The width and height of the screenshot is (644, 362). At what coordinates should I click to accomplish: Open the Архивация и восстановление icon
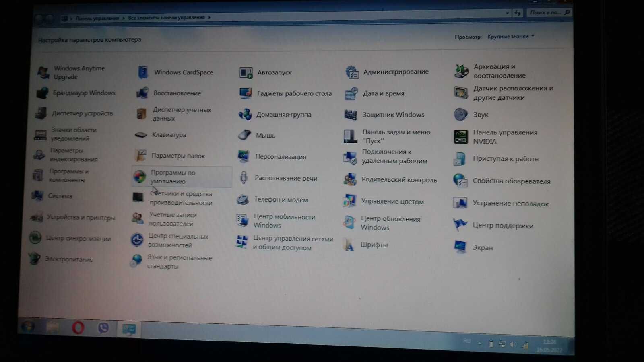[x=461, y=71]
